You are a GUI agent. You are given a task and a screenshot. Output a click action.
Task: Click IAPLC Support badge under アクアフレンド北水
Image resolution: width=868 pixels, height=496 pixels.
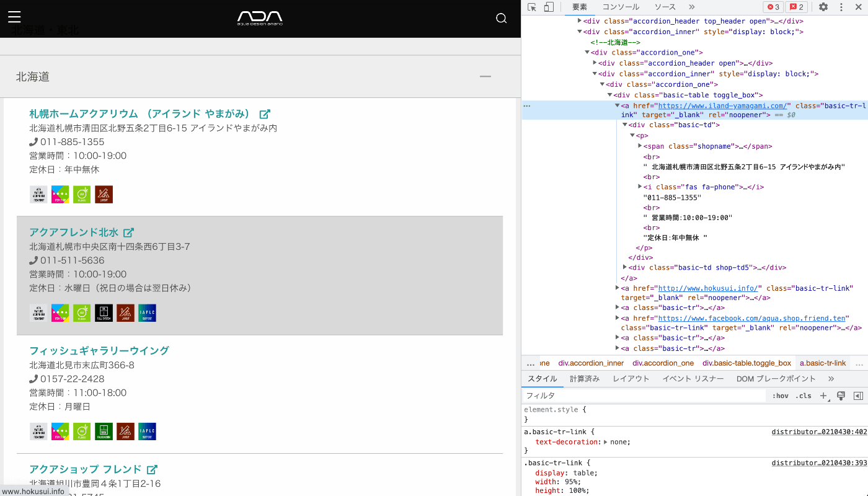coord(147,313)
